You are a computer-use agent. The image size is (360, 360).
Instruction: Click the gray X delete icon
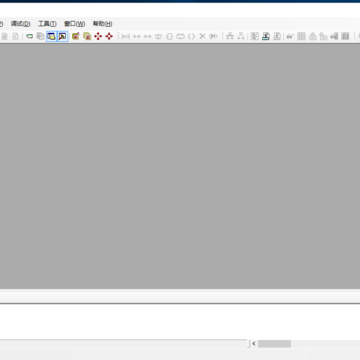pos(202,36)
